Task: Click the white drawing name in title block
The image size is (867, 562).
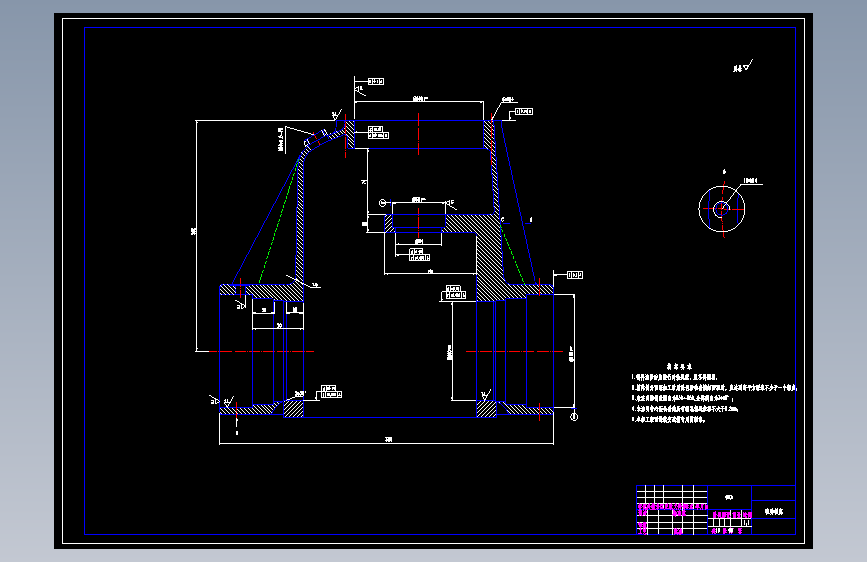Action: tap(774, 512)
